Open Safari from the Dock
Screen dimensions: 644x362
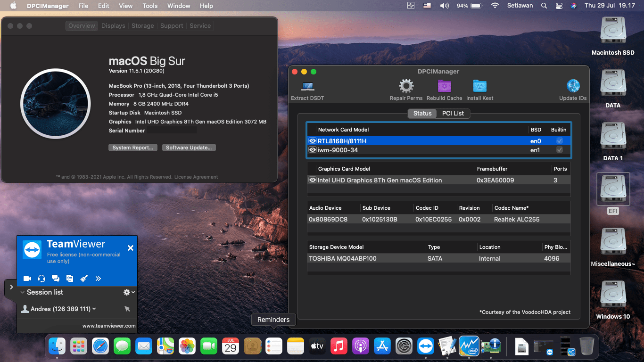point(100,347)
